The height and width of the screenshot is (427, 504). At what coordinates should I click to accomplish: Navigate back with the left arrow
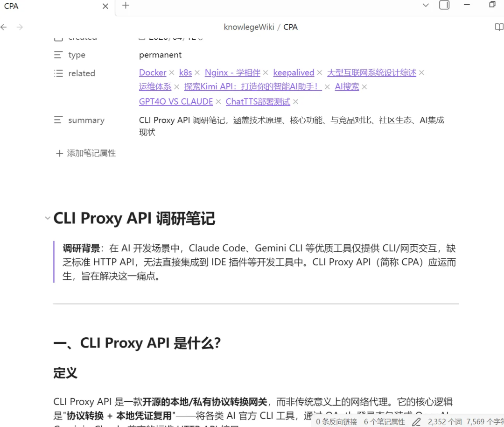pos(4,27)
